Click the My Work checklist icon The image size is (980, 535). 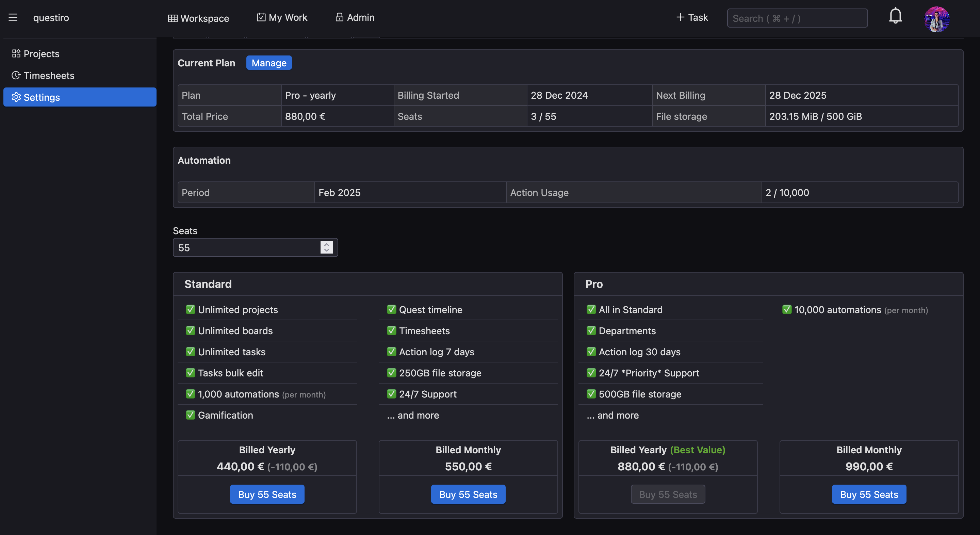(x=261, y=17)
